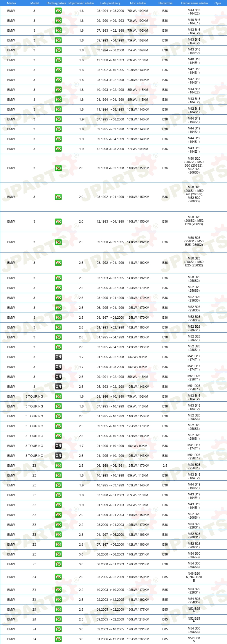
Task: Click the Oznaczenie silnika column header
Action: pyautogui.click(x=194, y=3)
